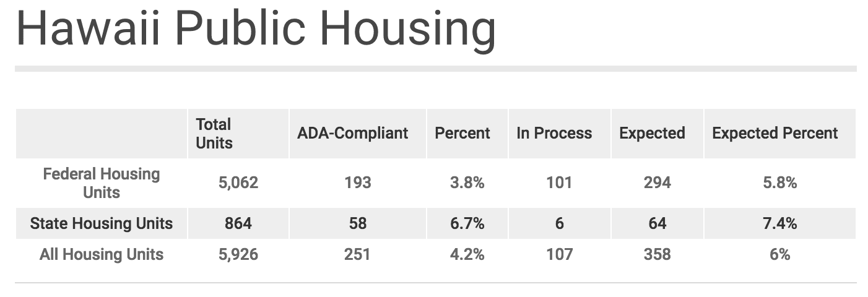
Task: Click the Federal Housing Units row label
Action: (x=102, y=183)
